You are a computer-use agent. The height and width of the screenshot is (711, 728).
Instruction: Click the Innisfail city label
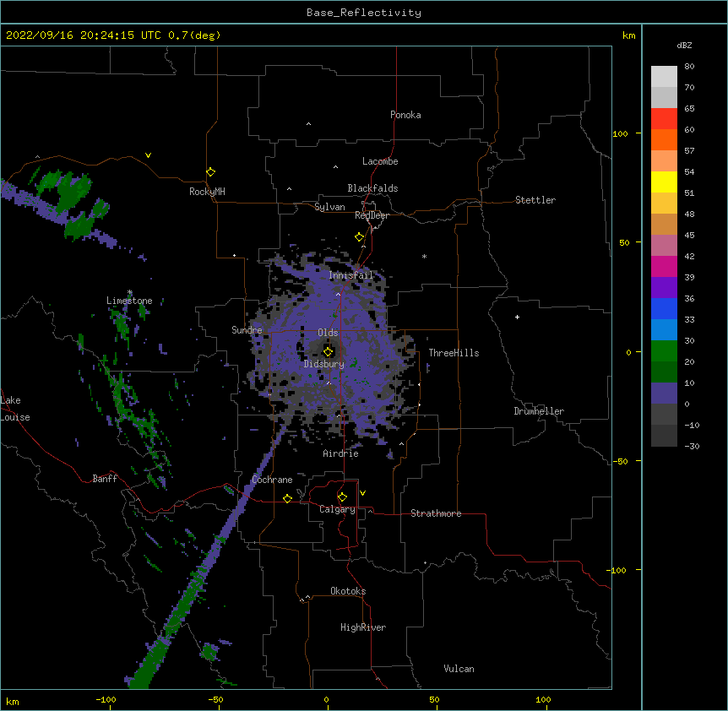tap(350, 275)
